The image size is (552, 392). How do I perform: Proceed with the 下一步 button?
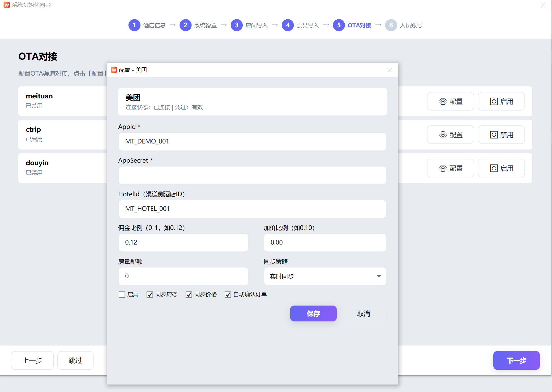click(516, 360)
